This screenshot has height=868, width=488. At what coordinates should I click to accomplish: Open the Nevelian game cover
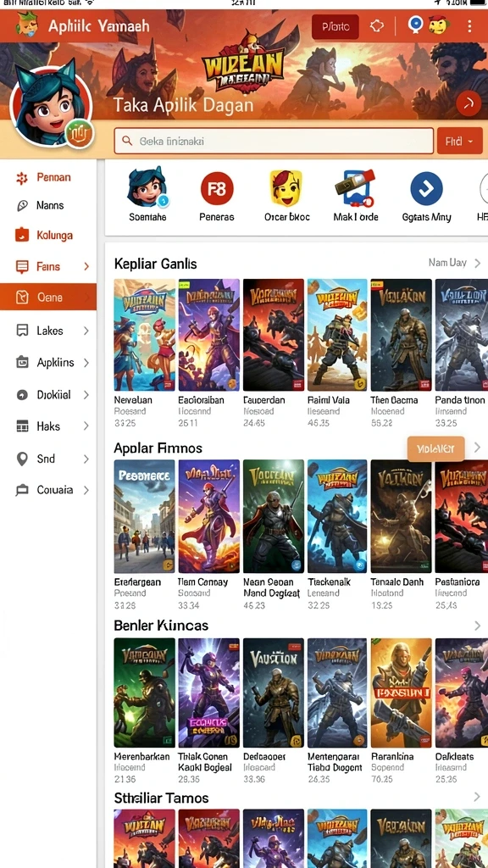[144, 335]
